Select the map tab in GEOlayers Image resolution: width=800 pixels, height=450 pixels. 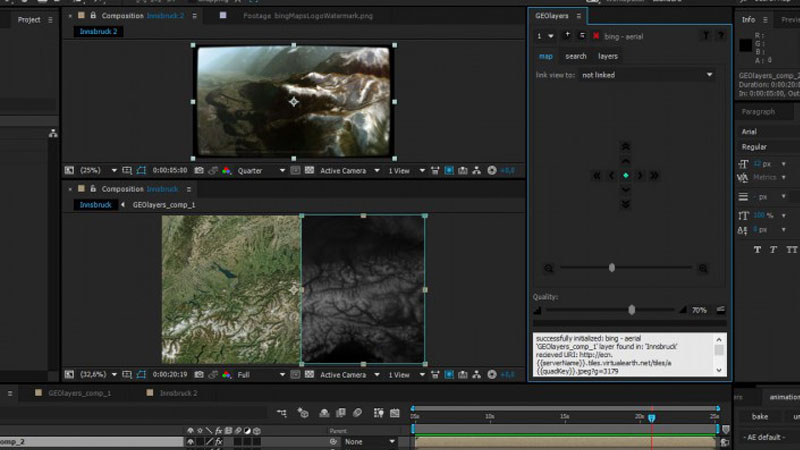point(545,56)
